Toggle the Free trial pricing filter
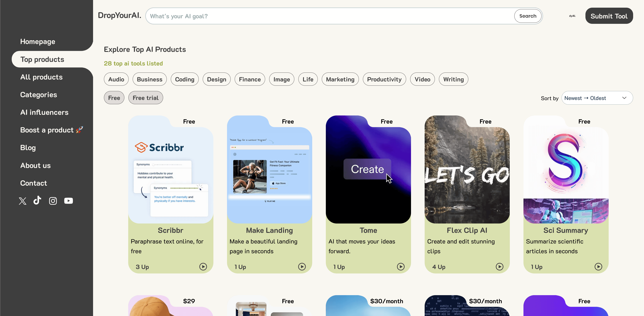This screenshot has width=644, height=316. pyautogui.click(x=145, y=98)
